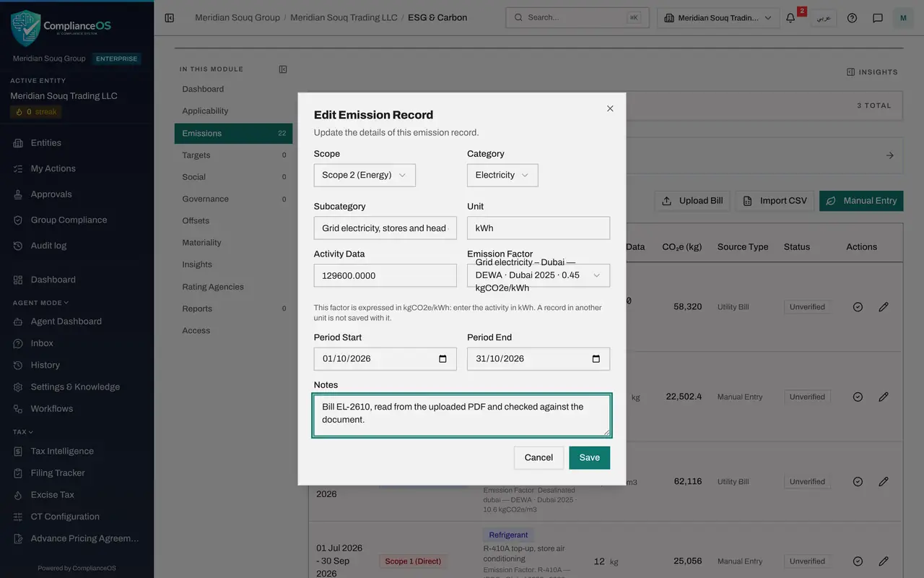Click edit pencil for the 58,320 row
924x578 pixels.
pyautogui.click(x=883, y=307)
